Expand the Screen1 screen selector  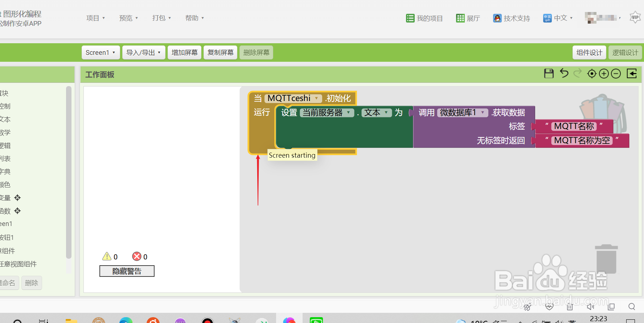(101, 53)
